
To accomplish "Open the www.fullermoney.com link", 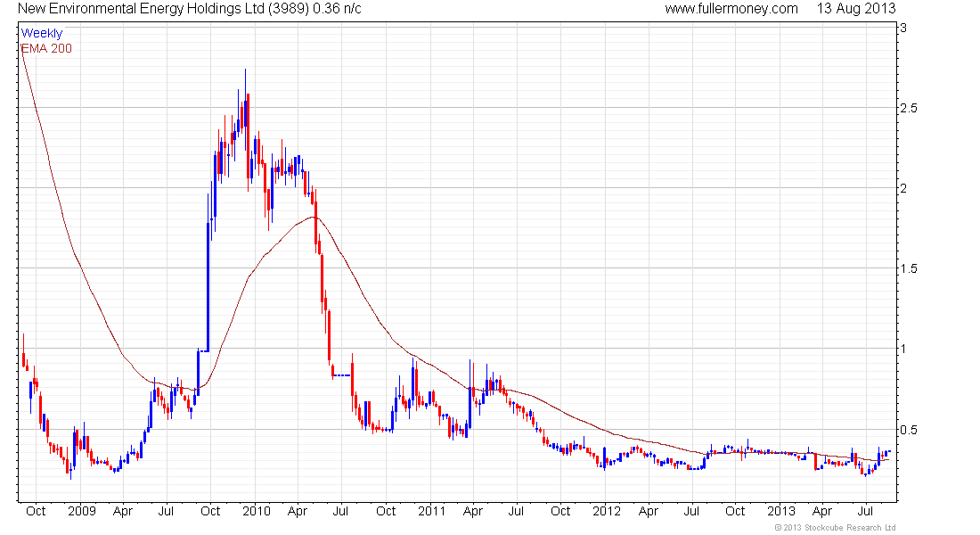I will [x=731, y=9].
